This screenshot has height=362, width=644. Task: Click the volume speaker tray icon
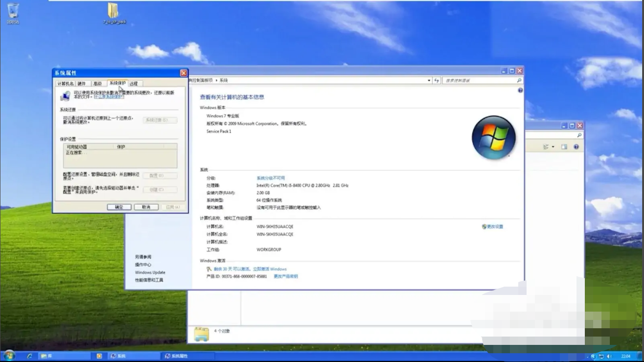609,356
